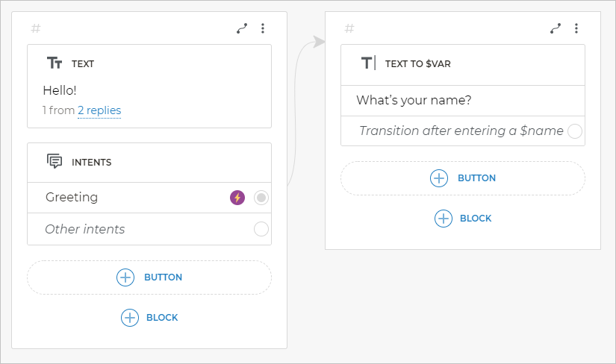Image resolution: width=616 pixels, height=364 pixels.
Task: Open the 2 replies link
Action: pos(99,110)
